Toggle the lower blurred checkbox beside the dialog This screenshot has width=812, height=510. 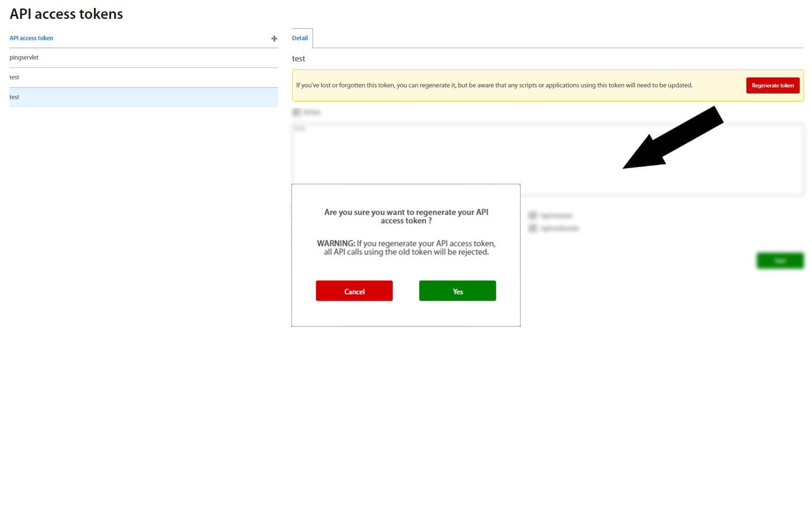pyautogui.click(x=533, y=229)
